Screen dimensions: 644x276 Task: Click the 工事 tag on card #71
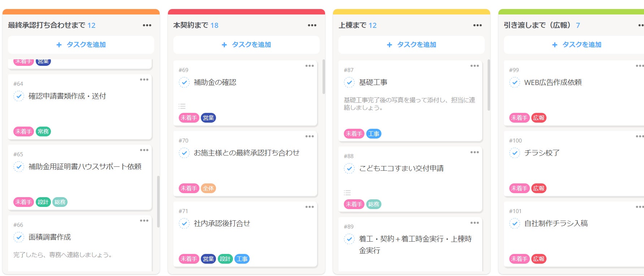coord(242,259)
